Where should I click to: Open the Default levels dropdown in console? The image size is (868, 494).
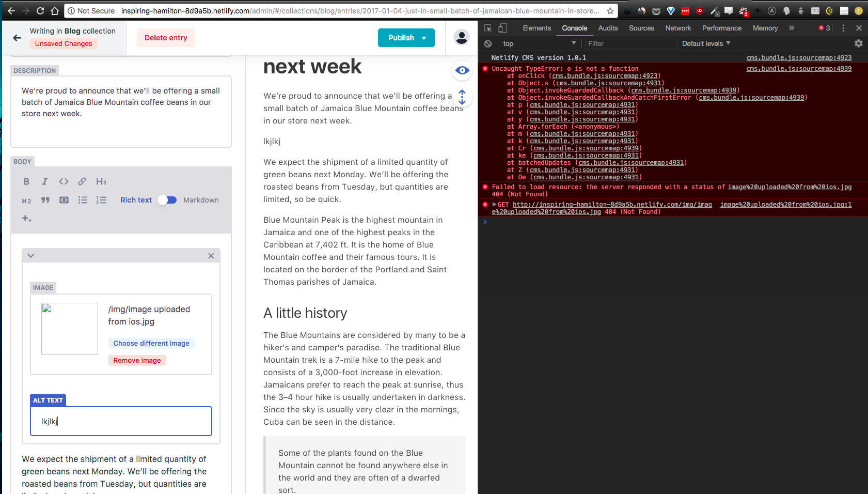[x=705, y=43]
